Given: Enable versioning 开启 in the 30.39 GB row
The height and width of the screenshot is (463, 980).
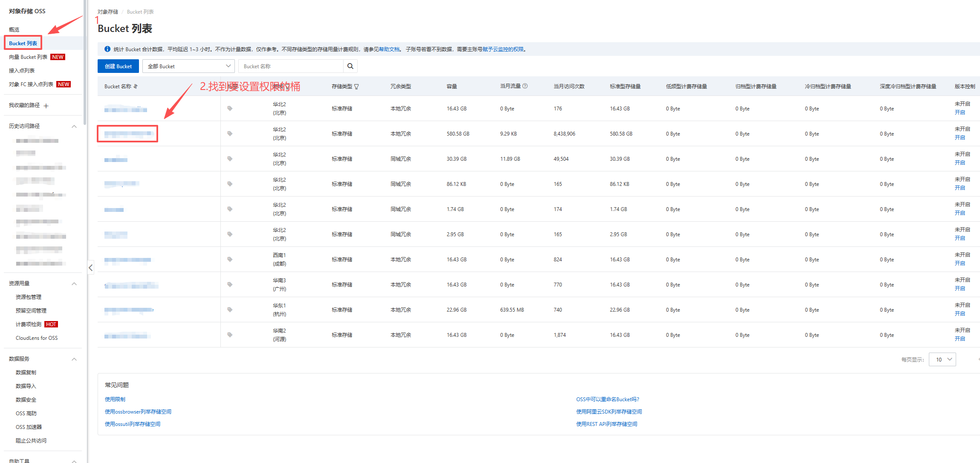Looking at the screenshot, I should (960, 163).
